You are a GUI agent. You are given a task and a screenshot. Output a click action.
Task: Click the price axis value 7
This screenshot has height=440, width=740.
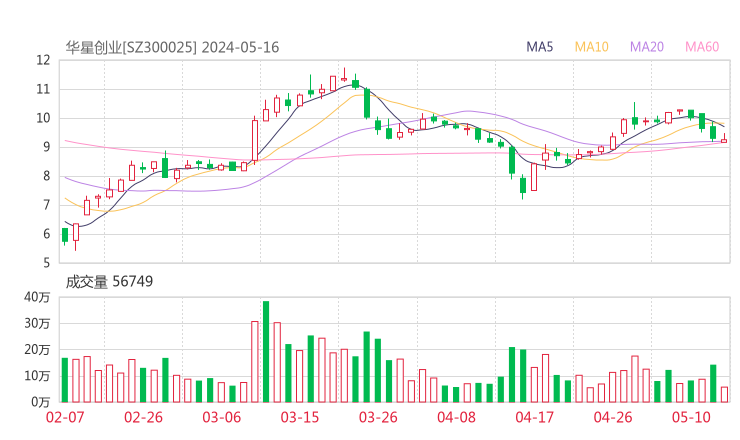[46, 205]
